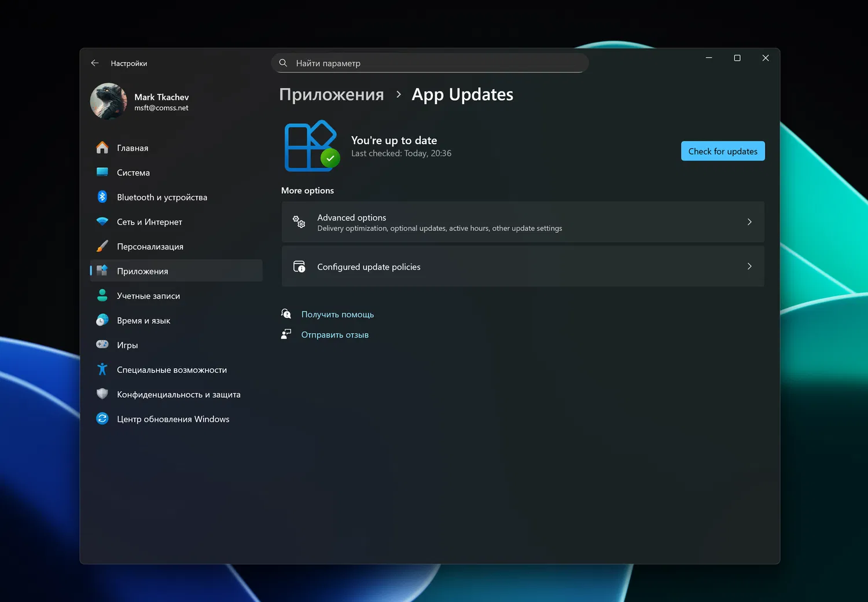Open Configured update policies row
Screen dimensions: 868x602
coord(523,266)
